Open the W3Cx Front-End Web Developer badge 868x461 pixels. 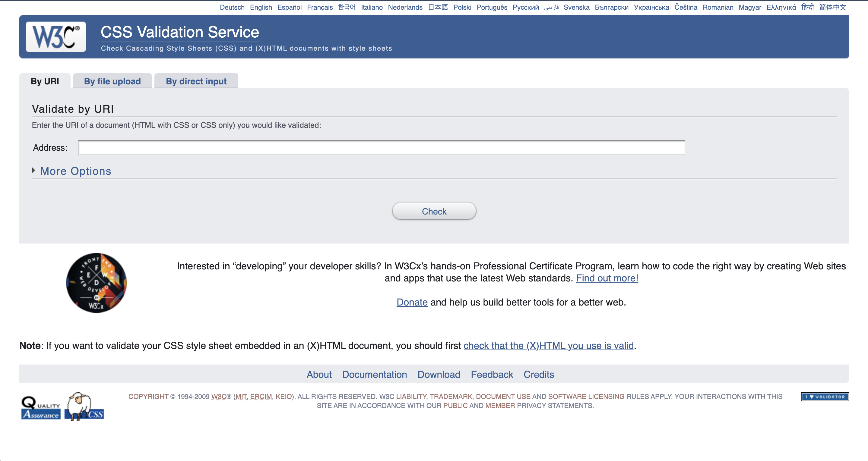[97, 283]
